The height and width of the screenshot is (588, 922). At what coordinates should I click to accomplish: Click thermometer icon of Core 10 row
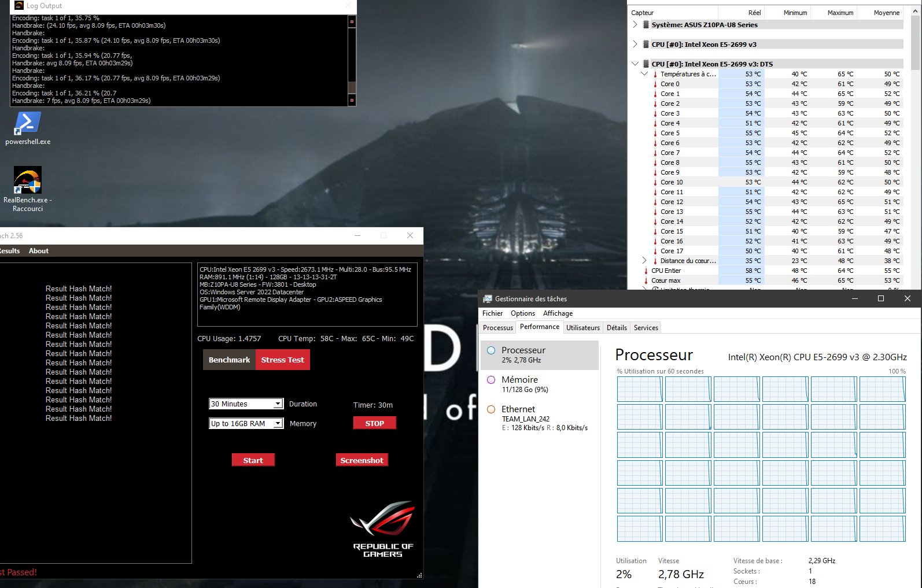(655, 182)
